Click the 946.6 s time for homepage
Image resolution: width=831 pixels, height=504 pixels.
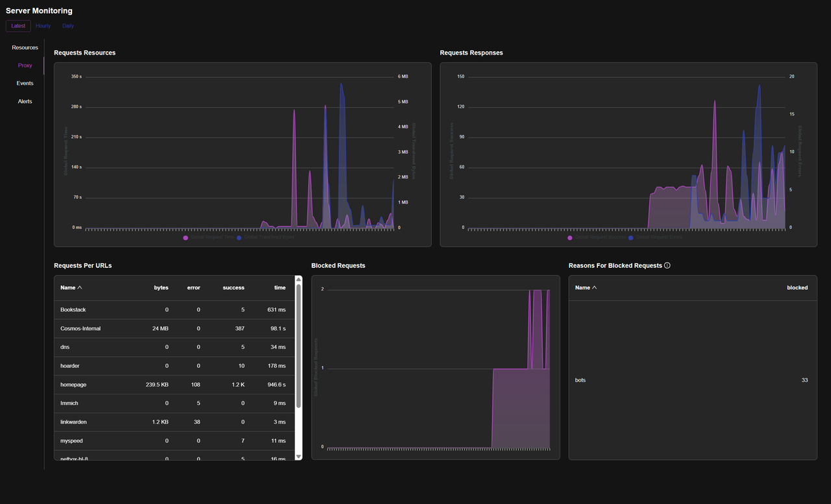point(277,385)
